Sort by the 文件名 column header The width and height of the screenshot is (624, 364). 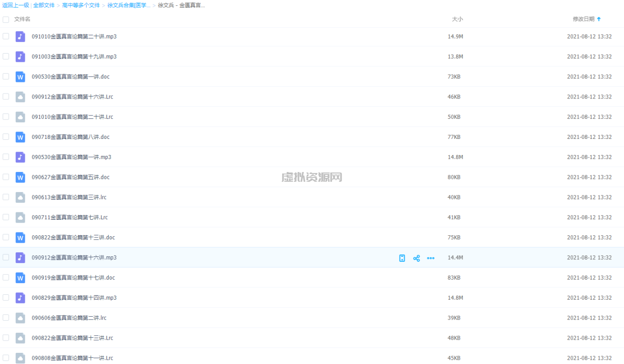22,19
